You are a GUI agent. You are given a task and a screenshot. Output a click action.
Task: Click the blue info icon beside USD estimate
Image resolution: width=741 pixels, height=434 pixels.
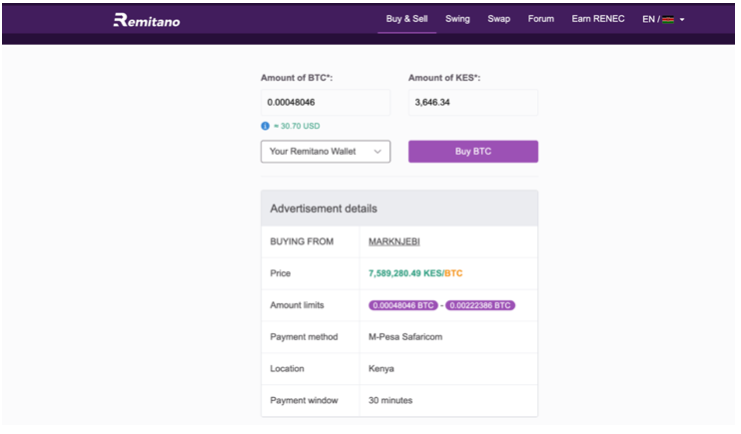(265, 126)
